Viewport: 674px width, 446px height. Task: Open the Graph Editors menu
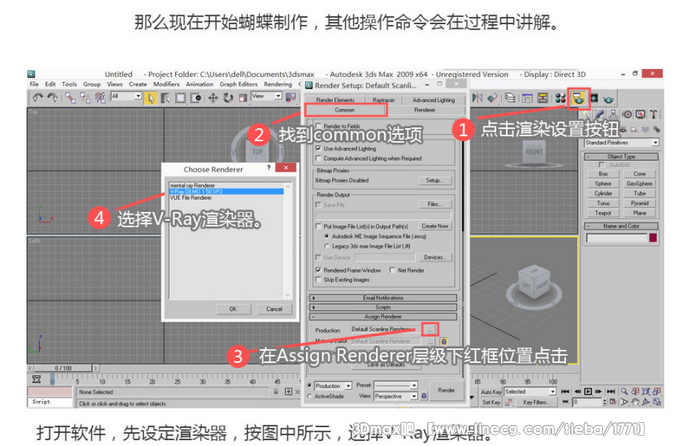click(239, 84)
